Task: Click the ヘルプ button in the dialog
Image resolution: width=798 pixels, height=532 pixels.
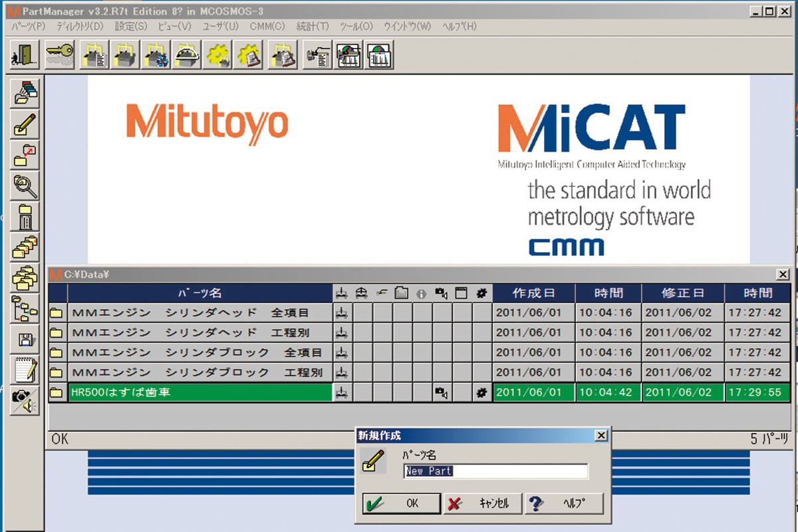Action: (565, 503)
